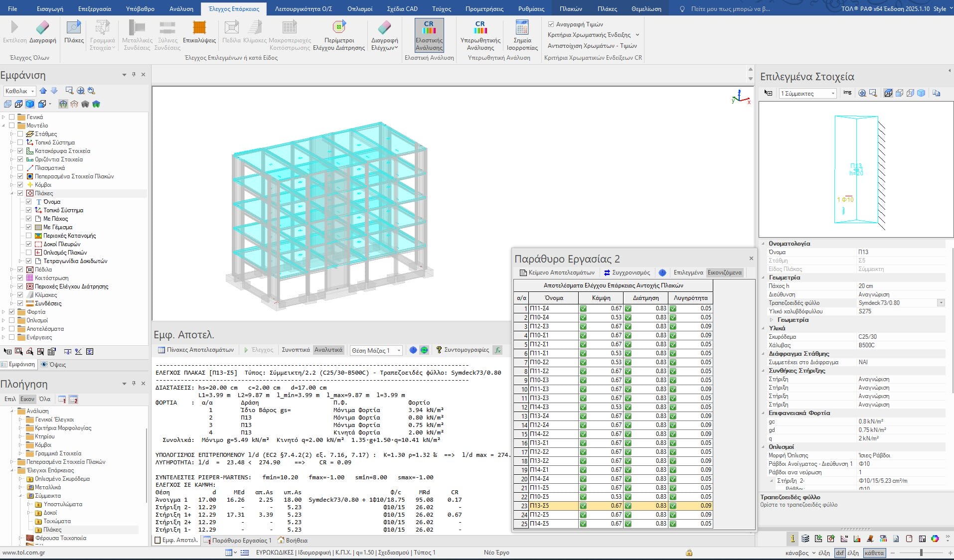Switch to Παράθυρο Εργασίας 1 tab

(237, 540)
